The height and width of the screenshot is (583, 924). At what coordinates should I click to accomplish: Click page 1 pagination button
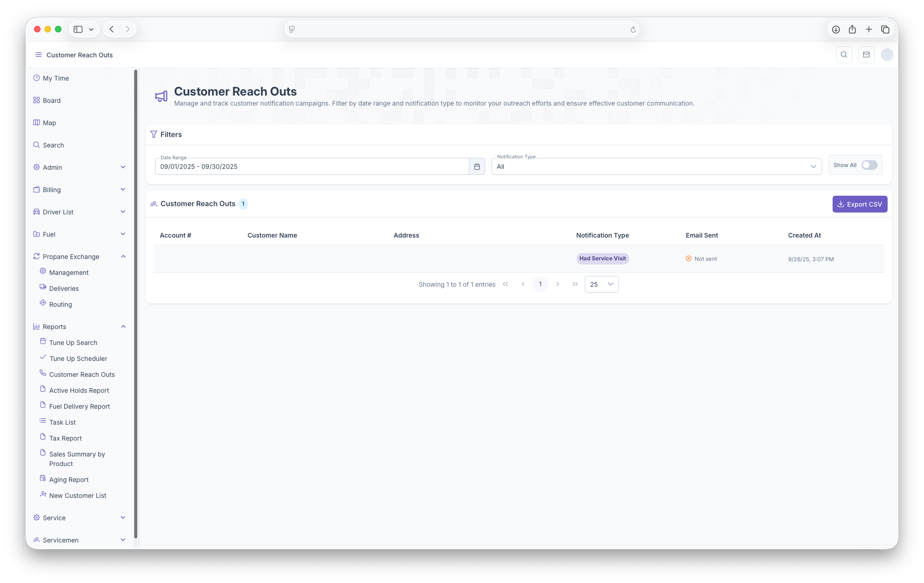coord(540,284)
